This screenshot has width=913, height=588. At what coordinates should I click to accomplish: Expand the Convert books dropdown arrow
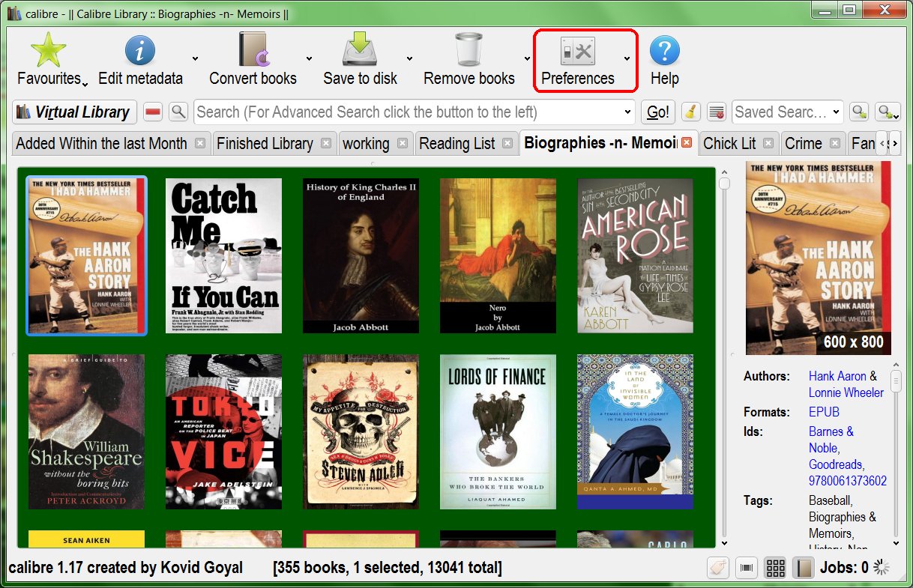click(309, 58)
